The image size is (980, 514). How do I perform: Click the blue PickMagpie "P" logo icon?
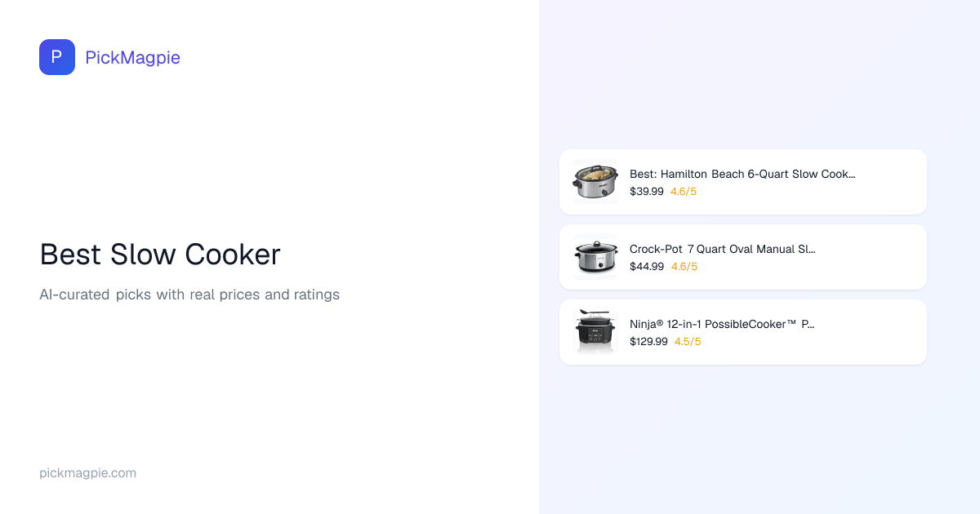pyautogui.click(x=57, y=57)
